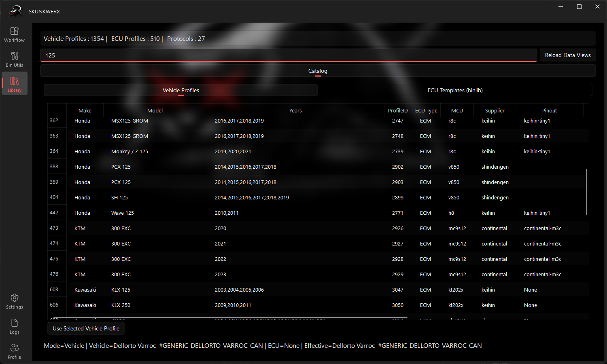Sort by the Years column header

click(x=295, y=110)
